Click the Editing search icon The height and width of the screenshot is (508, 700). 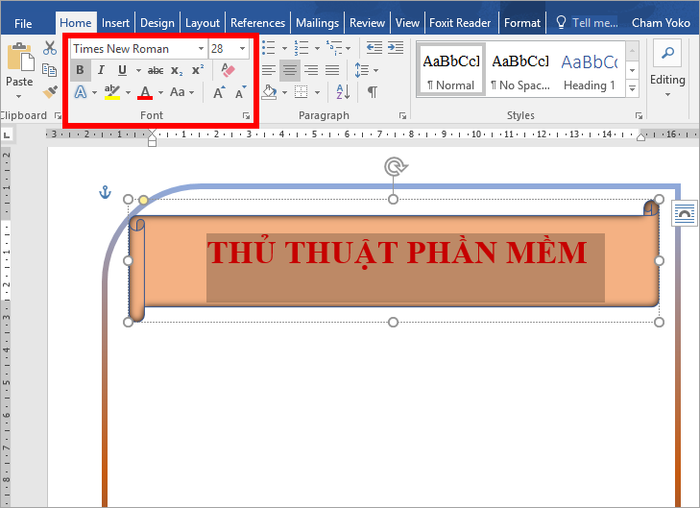coord(667,53)
